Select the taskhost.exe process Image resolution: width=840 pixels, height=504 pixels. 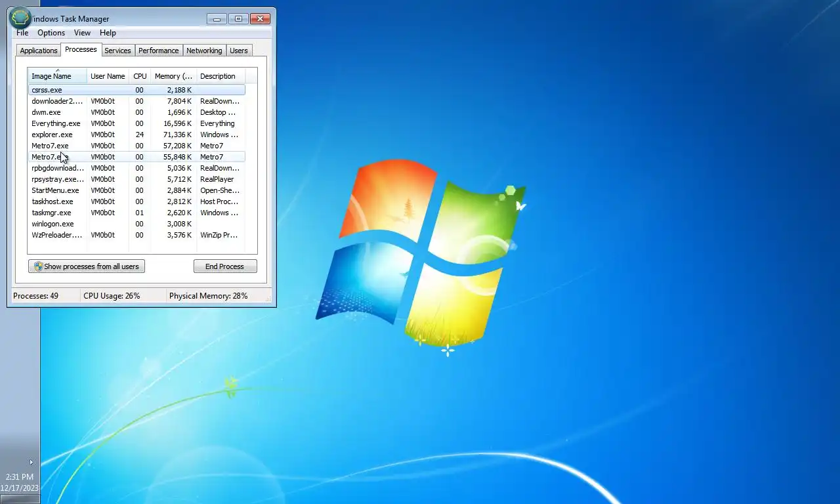click(x=136, y=201)
